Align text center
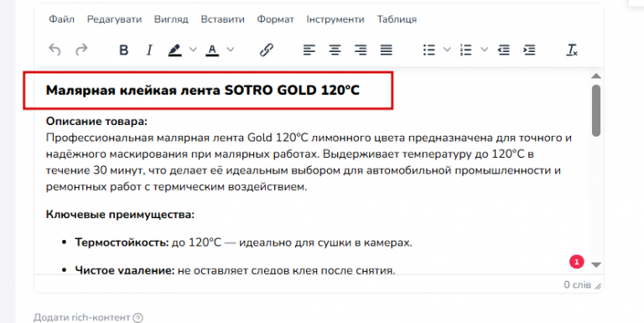The image size is (644, 323). click(x=335, y=50)
